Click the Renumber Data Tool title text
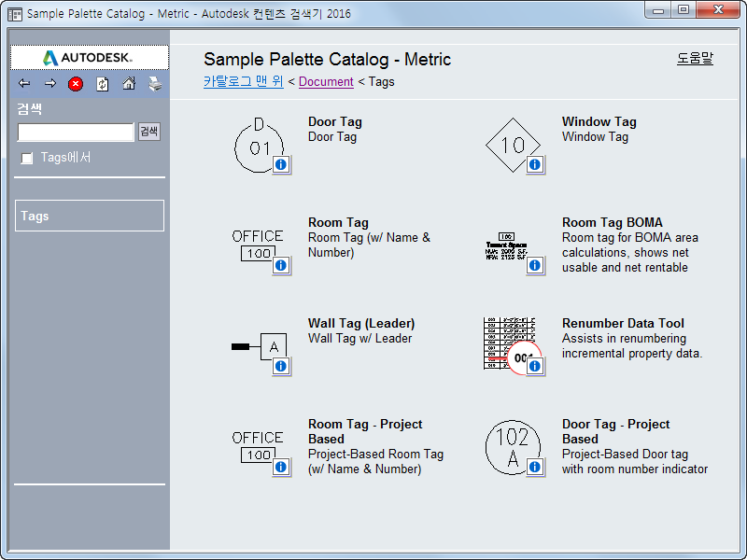Screen dimensions: 747x560 coord(623,323)
